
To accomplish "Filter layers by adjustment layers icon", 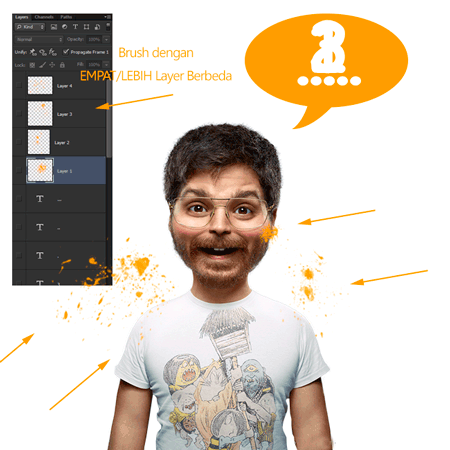I will [65, 27].
